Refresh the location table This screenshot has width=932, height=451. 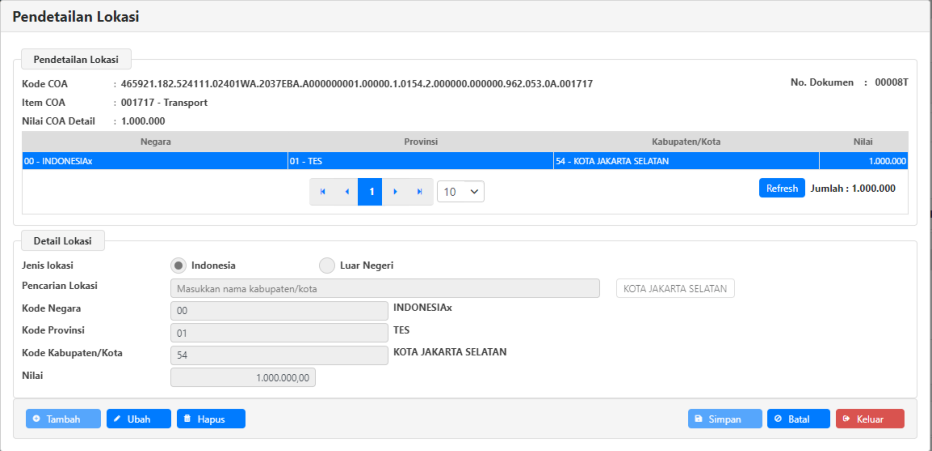[x=781, y=188]
